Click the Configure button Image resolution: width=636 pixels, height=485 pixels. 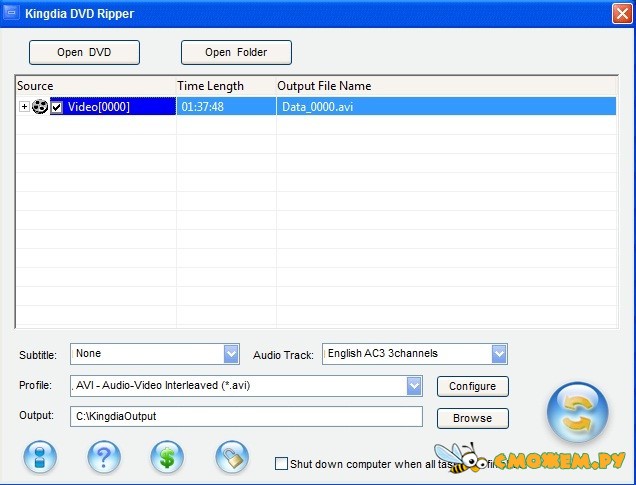(473, 386)
